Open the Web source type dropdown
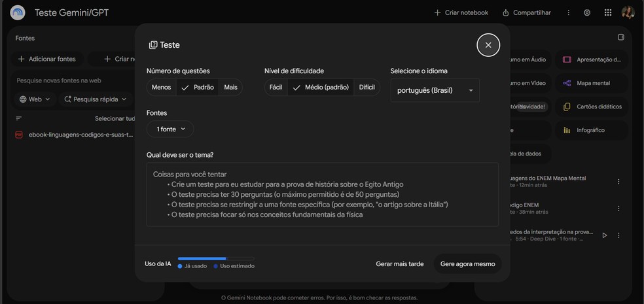This screenshot has height=304, width=644. (x=35, y=99)
